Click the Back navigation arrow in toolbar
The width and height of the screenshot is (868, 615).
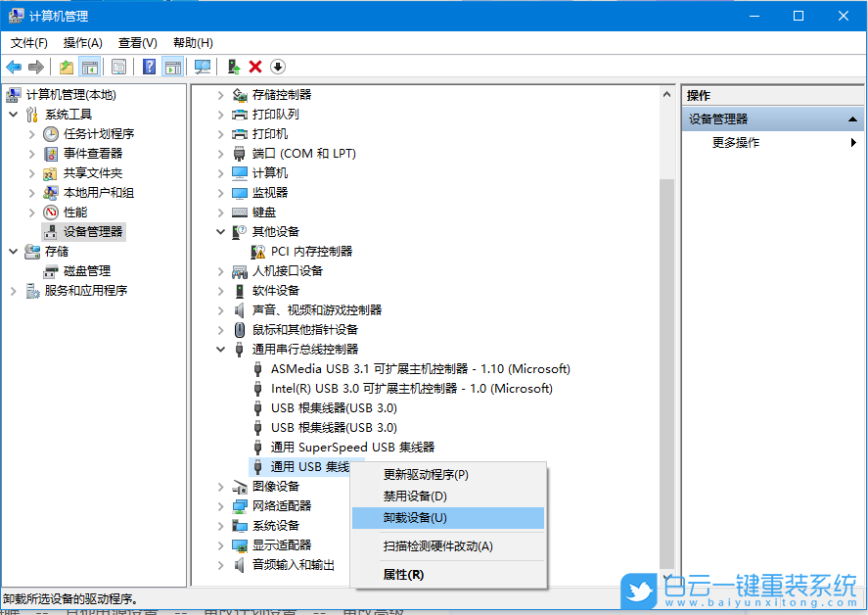point(14,67)
